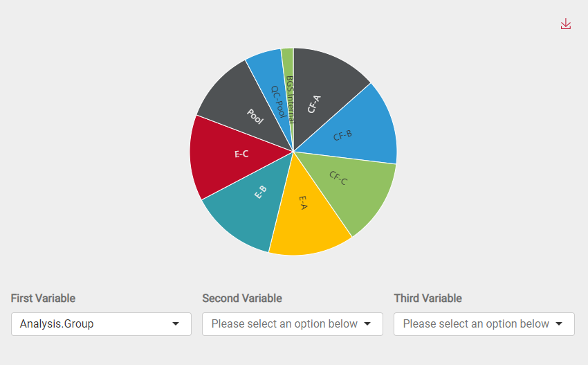
Task: Click the Third Variable label
Action: click(x=428, y=299)
